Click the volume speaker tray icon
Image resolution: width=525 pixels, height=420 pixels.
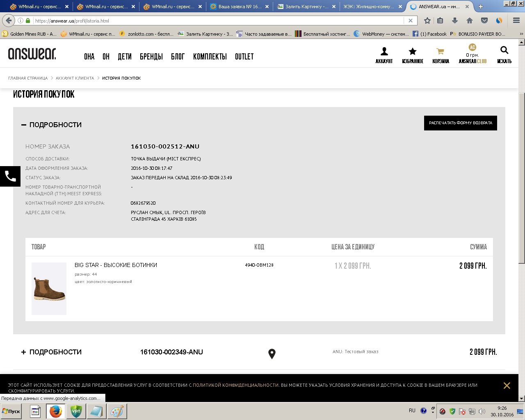click(482, 411)
